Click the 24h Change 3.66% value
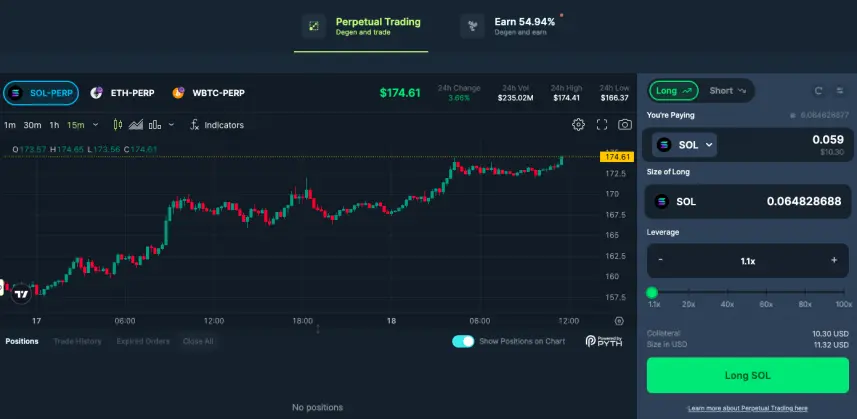The height and width of the screenshot is (419, 857). point(459,98)
